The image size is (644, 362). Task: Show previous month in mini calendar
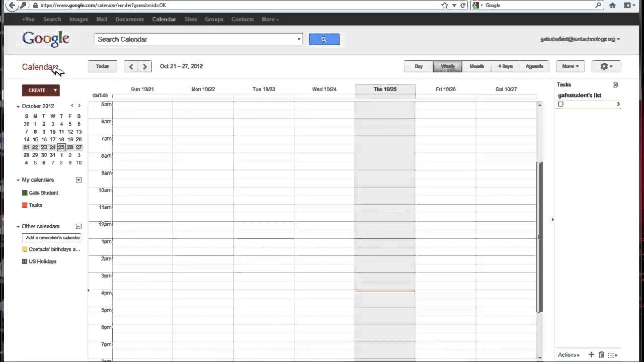coord(72,106)
